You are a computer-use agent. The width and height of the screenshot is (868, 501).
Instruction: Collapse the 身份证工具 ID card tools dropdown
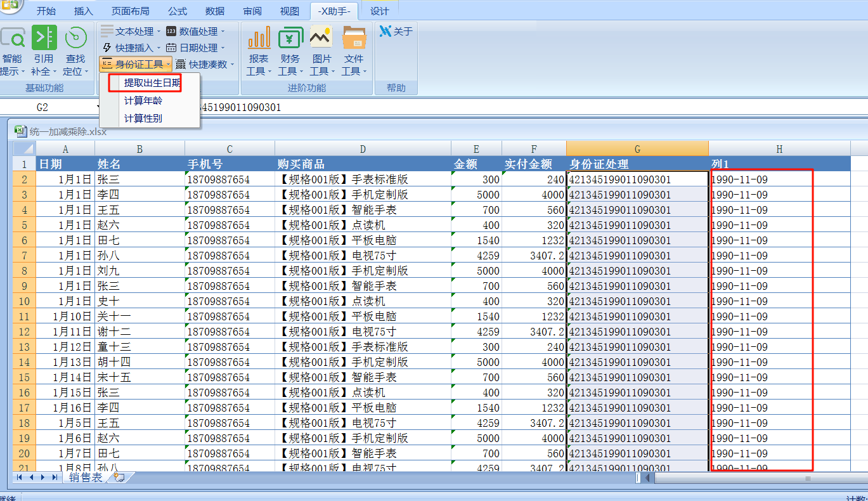point(136,64)
